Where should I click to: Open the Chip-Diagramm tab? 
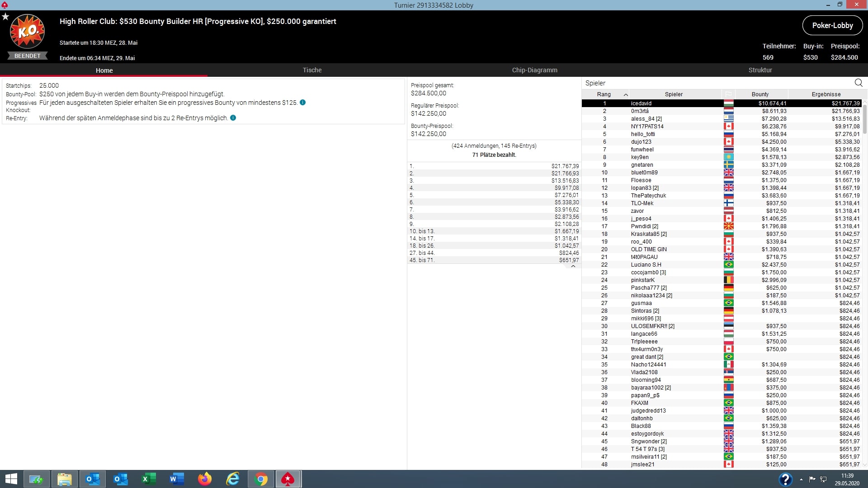(534, 70)
